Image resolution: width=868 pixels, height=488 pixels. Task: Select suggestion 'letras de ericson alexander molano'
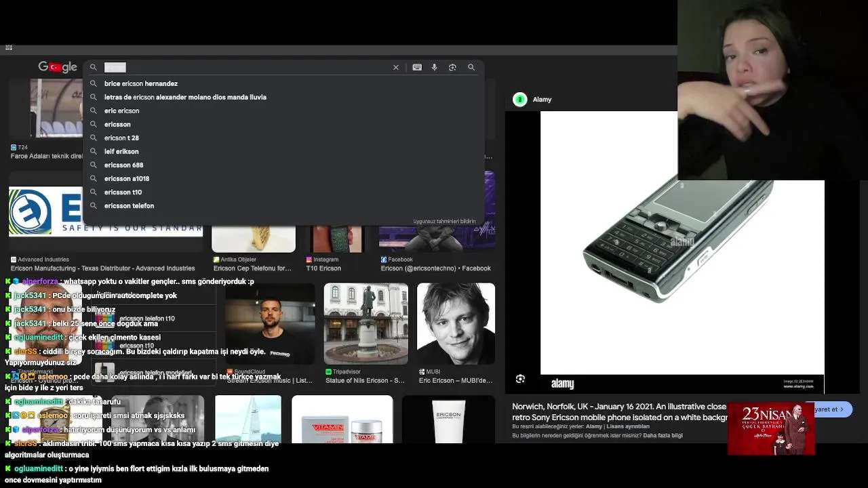coord(185,97)
